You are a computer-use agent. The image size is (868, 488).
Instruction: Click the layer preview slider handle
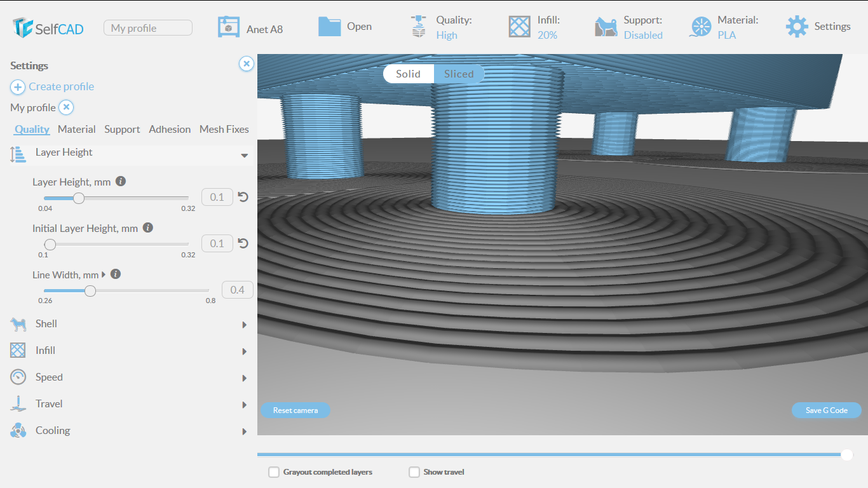846,454
